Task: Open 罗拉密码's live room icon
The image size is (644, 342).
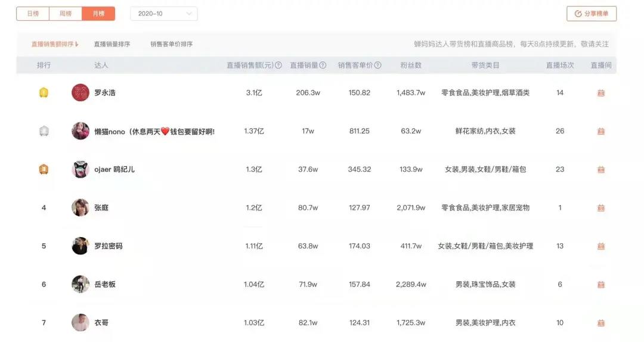Action: [x=601, y=246]
